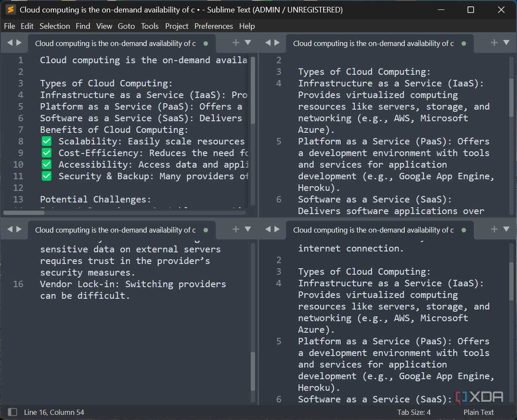This screenshot has height=420, width=517.
Task: Click horizontal scrollbar in top-left pane
Action: (x=24, y=212)
